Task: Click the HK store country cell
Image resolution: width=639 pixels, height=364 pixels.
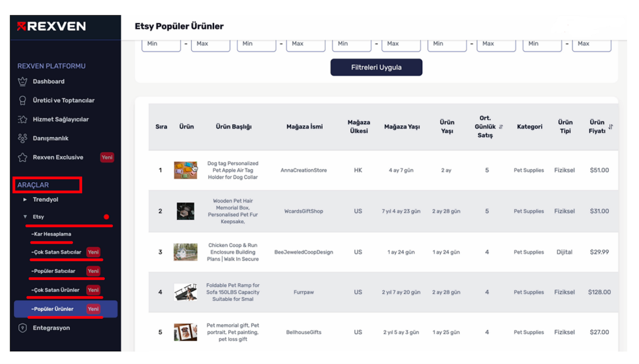Action: [358, 170]
